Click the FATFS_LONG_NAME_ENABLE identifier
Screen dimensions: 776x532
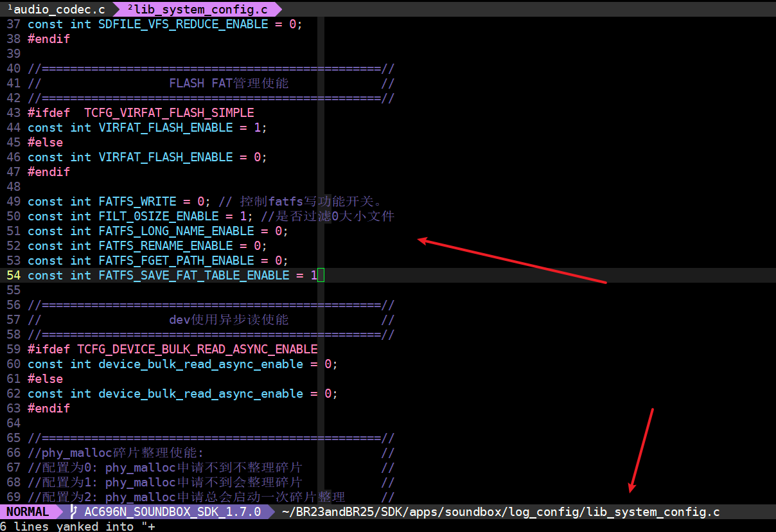176,231
